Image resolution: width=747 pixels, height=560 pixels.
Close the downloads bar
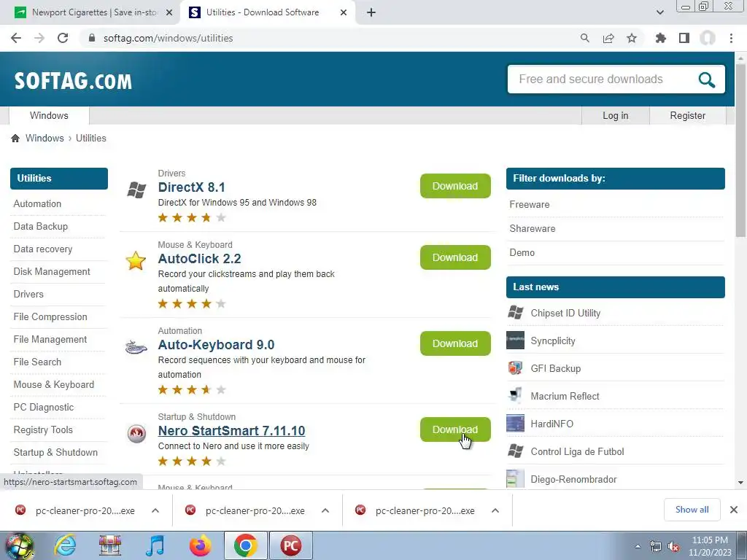(x=734, y=510)
